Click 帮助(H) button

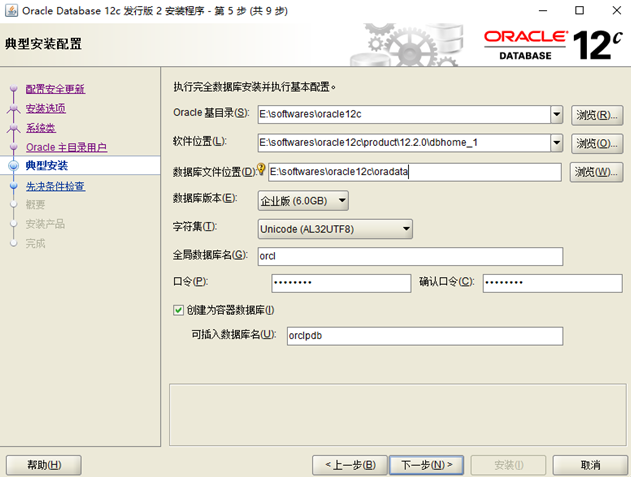[x=44, y=465]
